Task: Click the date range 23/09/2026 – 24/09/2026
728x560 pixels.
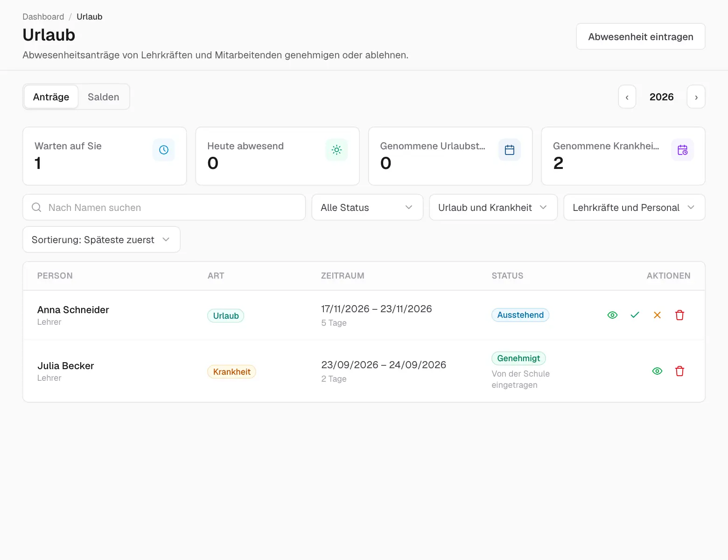Action: tap(384, 365)
